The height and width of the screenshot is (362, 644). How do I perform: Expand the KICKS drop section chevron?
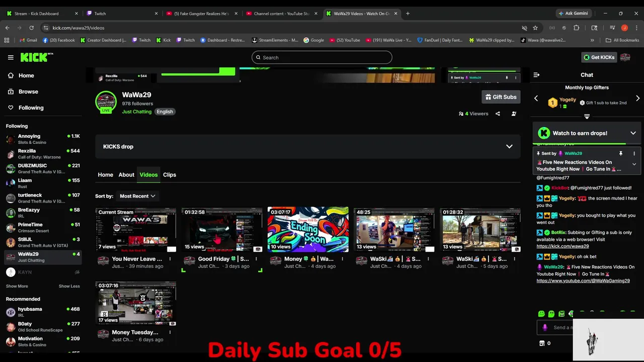click(x=509, y=147)
